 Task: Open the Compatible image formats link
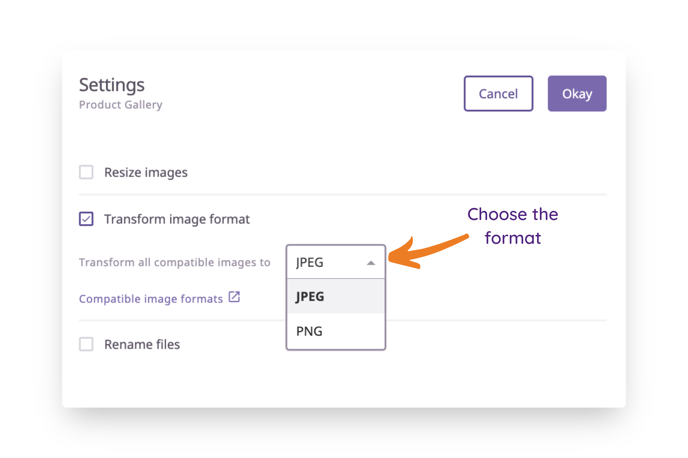[x=151, y=299]
